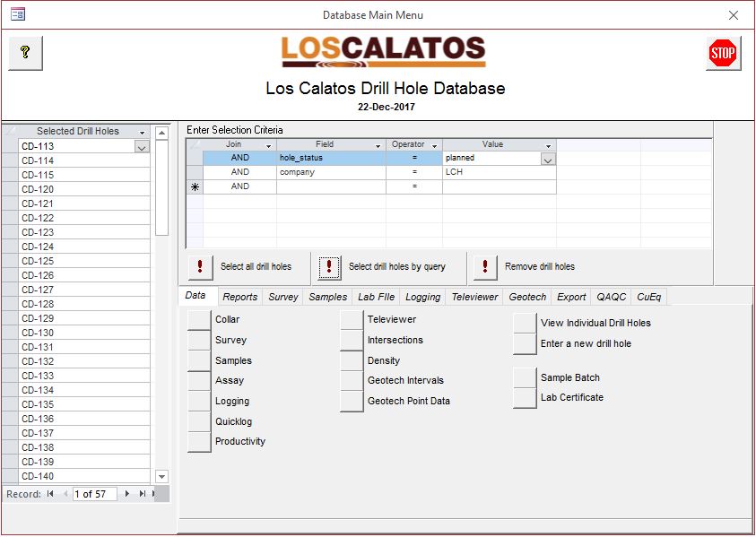Click the Lab Certificate button
Image resolution: width=756 pixels, height=537 pixels.
point(525,398)
